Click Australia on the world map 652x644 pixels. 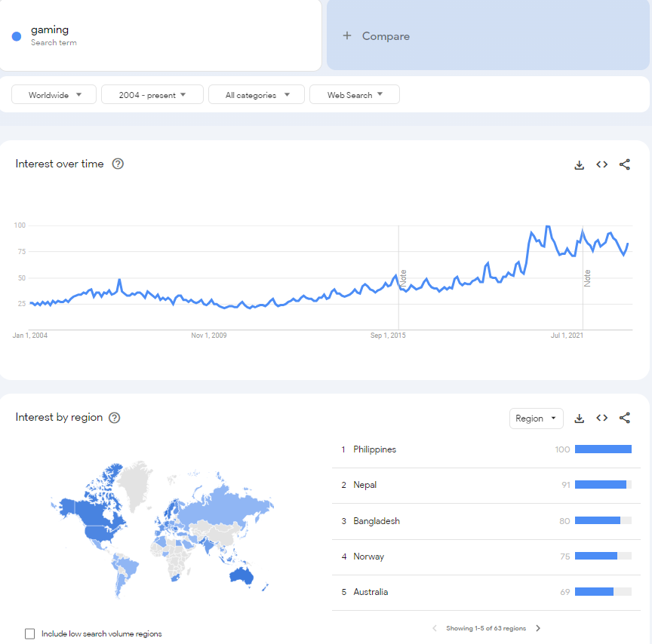(241, 576)
